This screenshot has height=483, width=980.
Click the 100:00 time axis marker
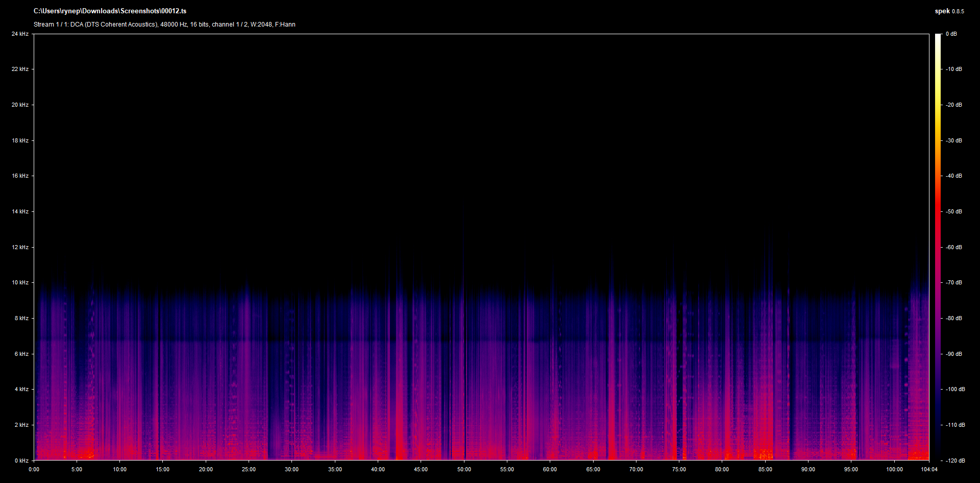click(894, 469)
